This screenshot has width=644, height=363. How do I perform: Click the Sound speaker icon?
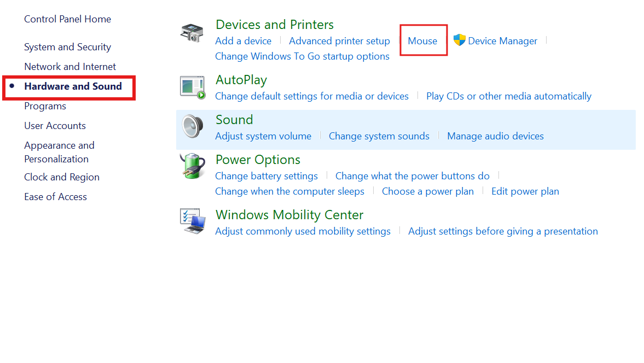pos(192,127)
